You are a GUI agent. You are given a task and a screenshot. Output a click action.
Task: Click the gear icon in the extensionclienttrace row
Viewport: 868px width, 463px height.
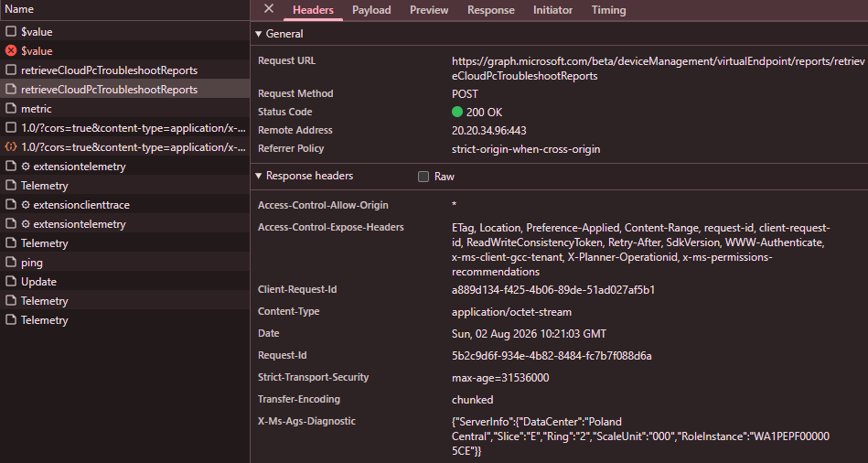point(26,205)
